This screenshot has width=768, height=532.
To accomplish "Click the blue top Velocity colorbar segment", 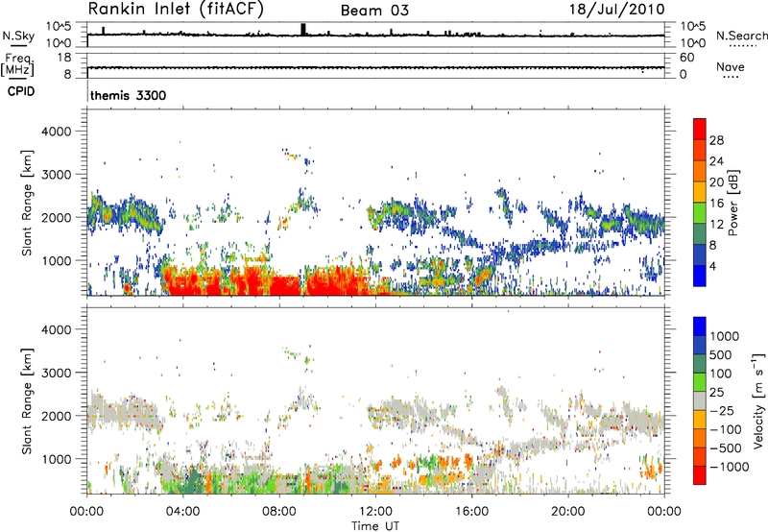I will coord(700,326).
